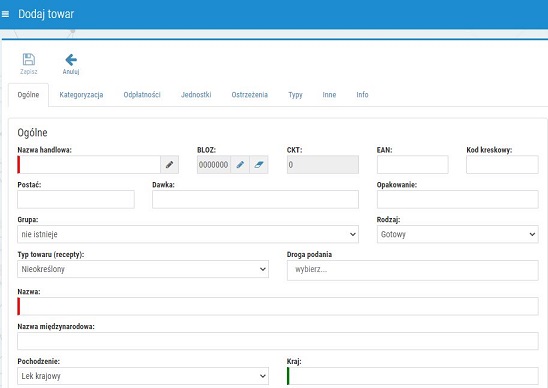Click pencil icon next to Nazwa handlowa
The image size is (548, 388).
click(170, 165)
